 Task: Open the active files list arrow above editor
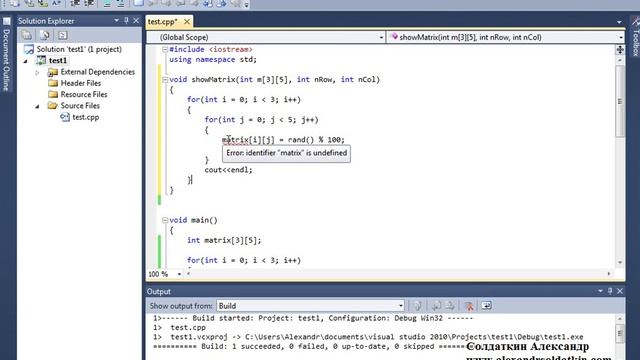[619, 22]
